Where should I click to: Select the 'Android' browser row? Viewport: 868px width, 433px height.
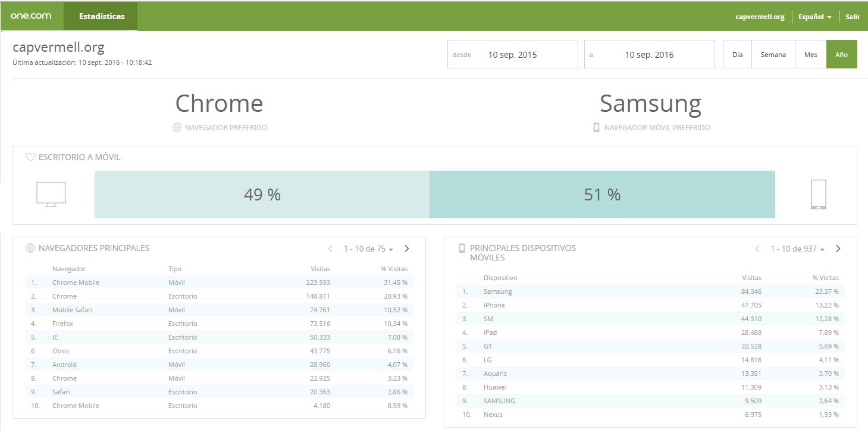click(x=219, y=365)
